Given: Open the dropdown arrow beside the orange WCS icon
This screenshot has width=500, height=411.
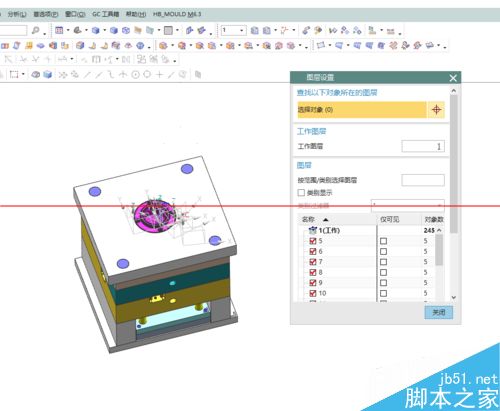Looking at the screenshot, I should tap(294, 30).
